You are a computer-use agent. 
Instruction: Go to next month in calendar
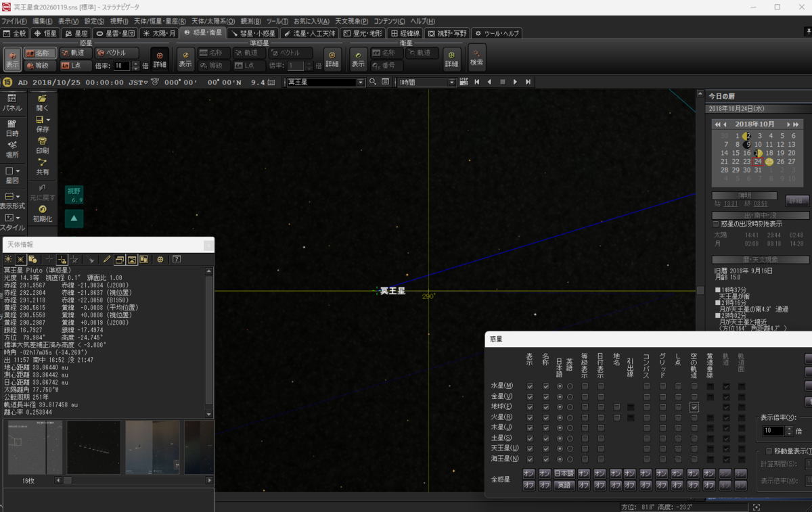(x=789, y=124)
